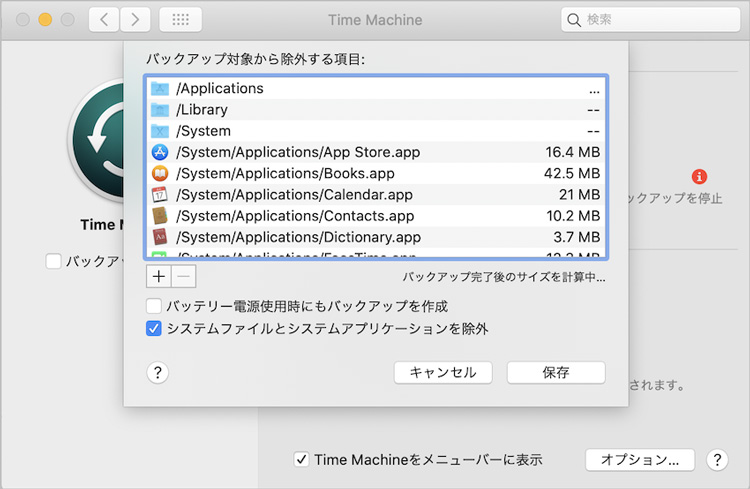Toggle Time Machineをメニューバーに表示 checkbox
Image resolution: width=750 pixels, height=489 pixels.
point(301,459)
